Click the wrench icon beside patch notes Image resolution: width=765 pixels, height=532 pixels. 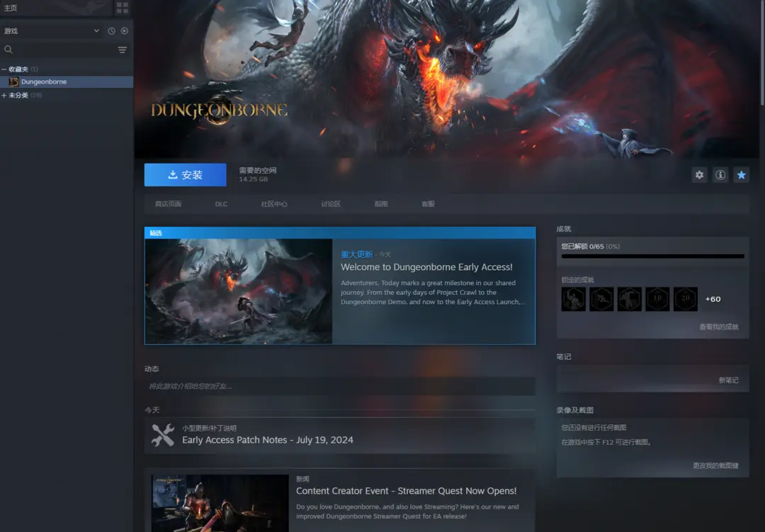click(163, 436)
